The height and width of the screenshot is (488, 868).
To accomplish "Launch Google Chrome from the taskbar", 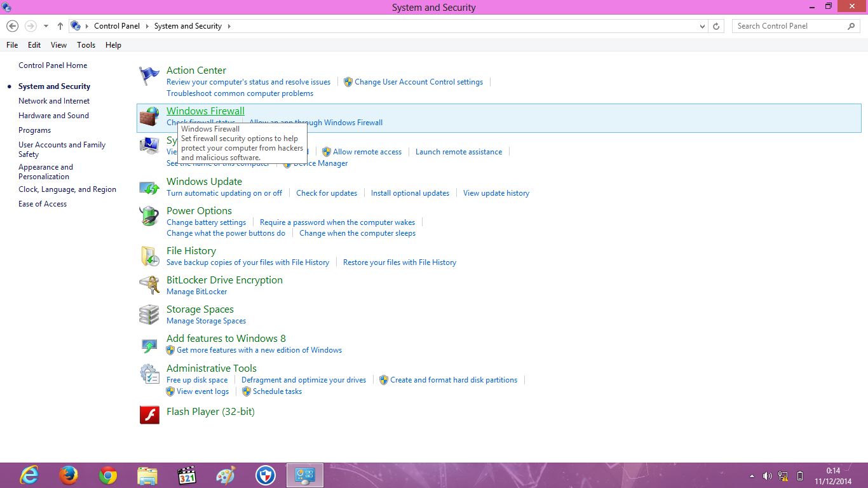I will (108, 475).
